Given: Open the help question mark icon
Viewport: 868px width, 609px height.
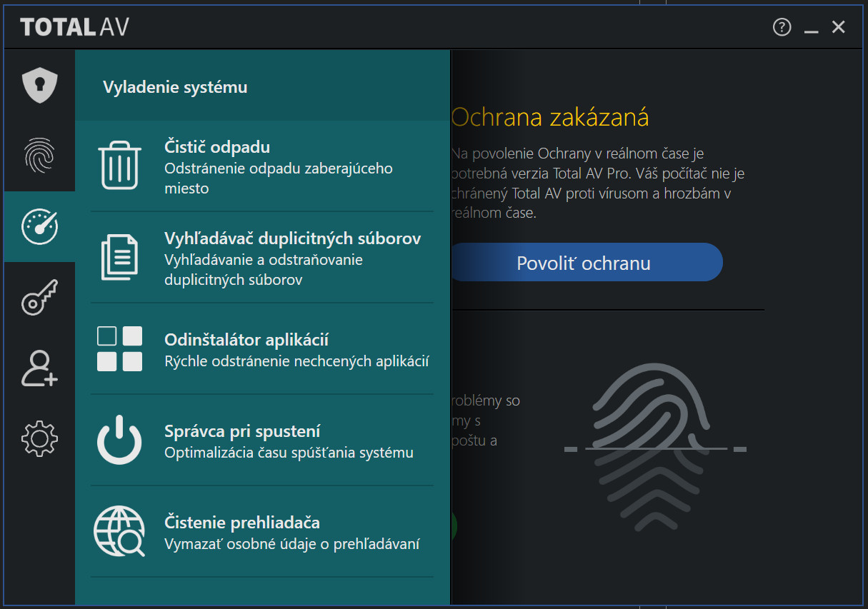Looking at the screenshot, I should point(782,28).
